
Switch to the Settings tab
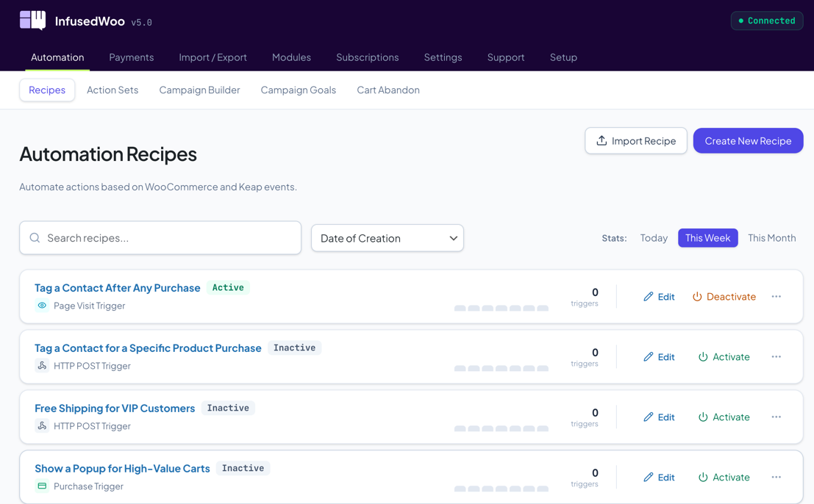[x=443, y=57]
